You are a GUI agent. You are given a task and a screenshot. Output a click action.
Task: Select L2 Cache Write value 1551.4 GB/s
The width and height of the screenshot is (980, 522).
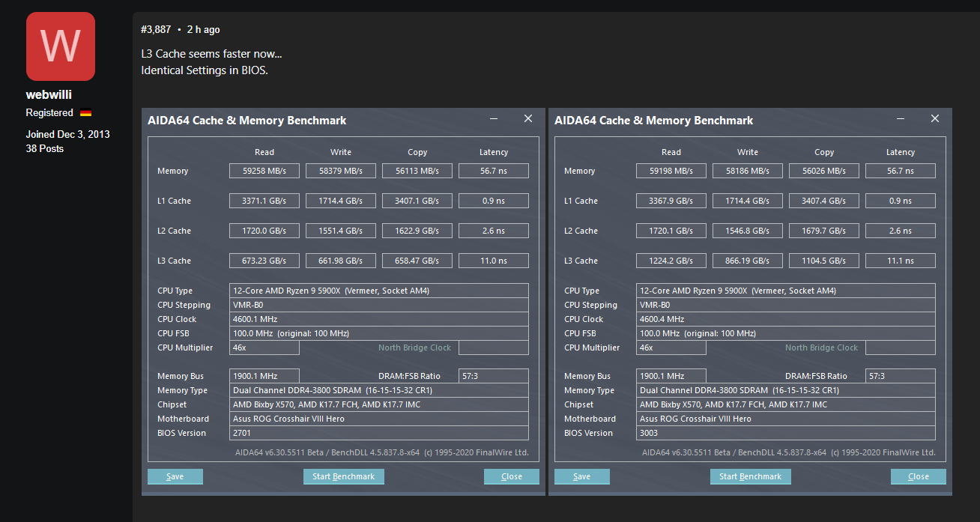click(341, 231)
